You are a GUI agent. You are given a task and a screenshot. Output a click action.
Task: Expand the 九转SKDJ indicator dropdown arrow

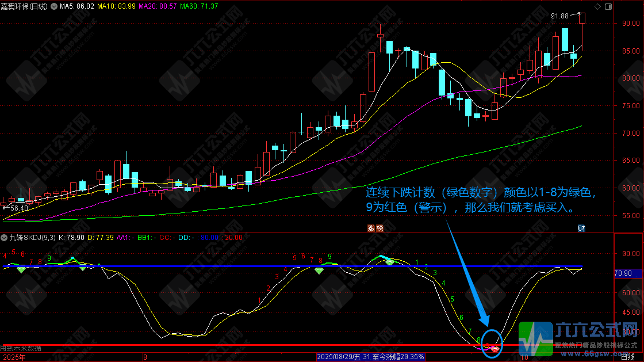point(5,237)
